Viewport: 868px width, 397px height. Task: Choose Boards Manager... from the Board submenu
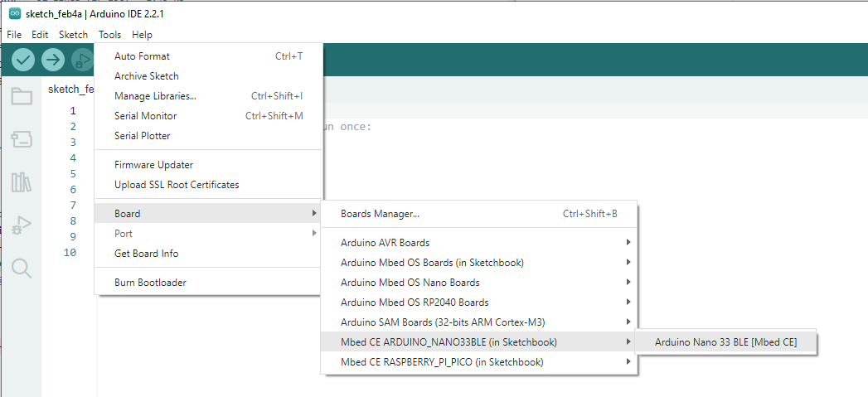coord(479,214)
